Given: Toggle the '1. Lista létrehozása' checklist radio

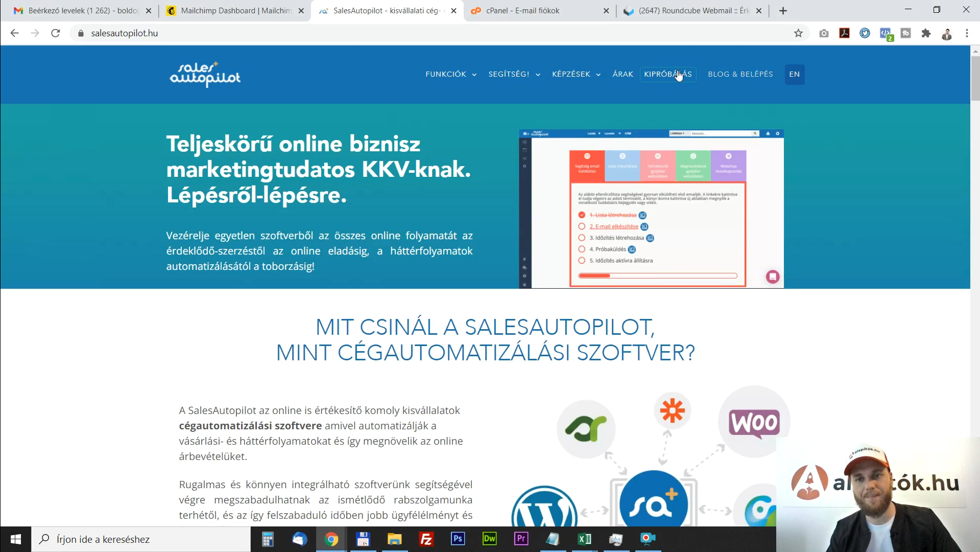Looking at the screenshot, I should (582, 215).
